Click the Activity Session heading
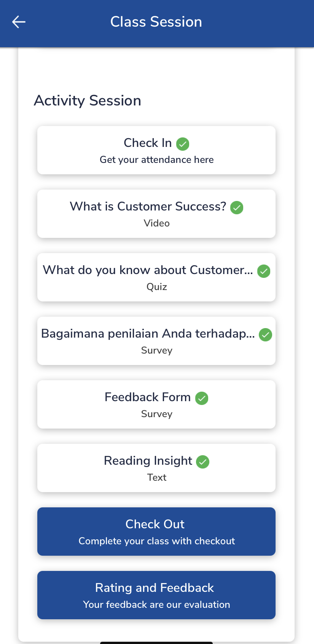Screen dimensions: 314x644 tap(88, 101)
